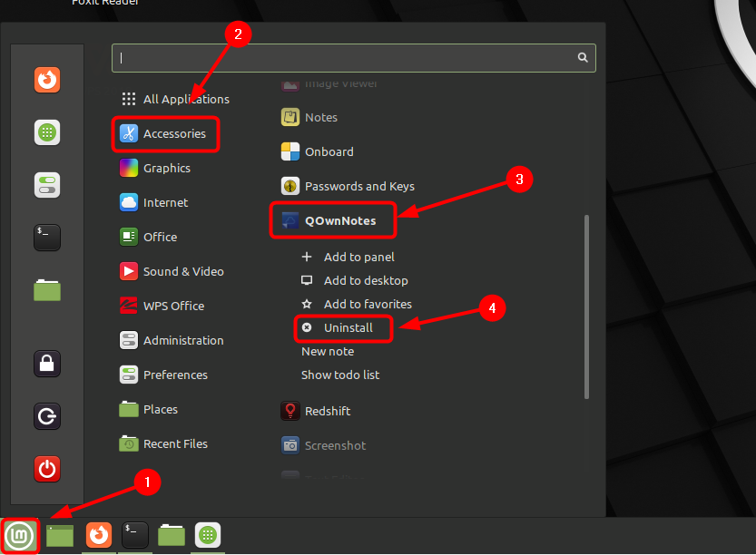756x555 pixels.
Task: Open the Places category
Action: [149, 410]
